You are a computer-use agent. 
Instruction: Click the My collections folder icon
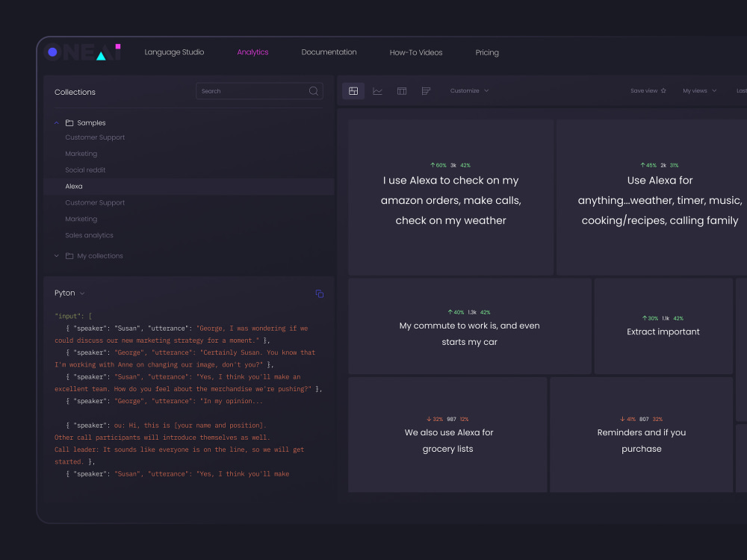[69, 255]
